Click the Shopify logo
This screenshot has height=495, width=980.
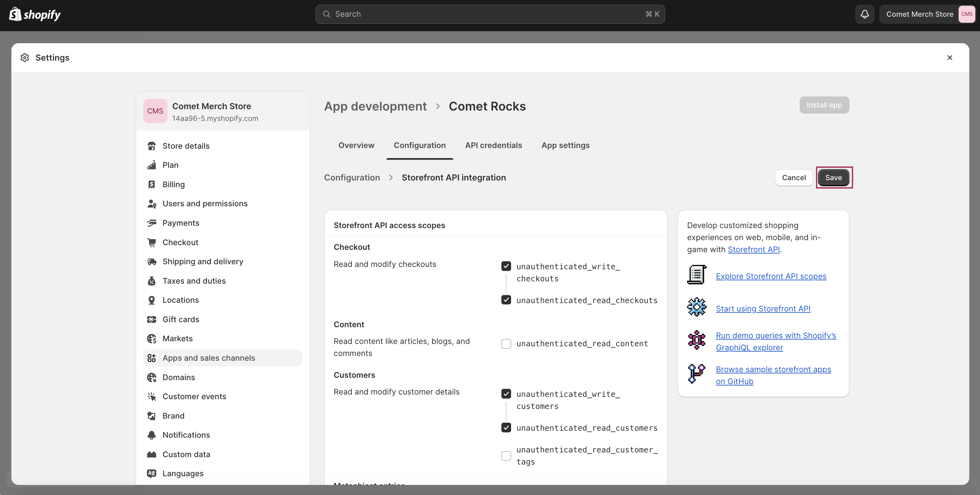coord(34,14)
